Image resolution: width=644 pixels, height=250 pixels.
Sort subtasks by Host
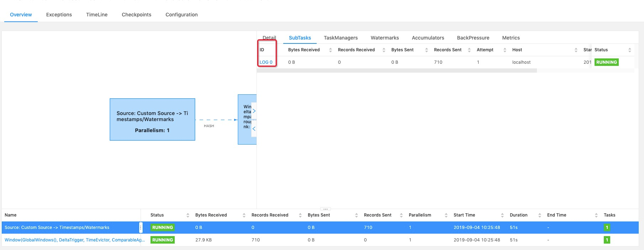[576, 50]
